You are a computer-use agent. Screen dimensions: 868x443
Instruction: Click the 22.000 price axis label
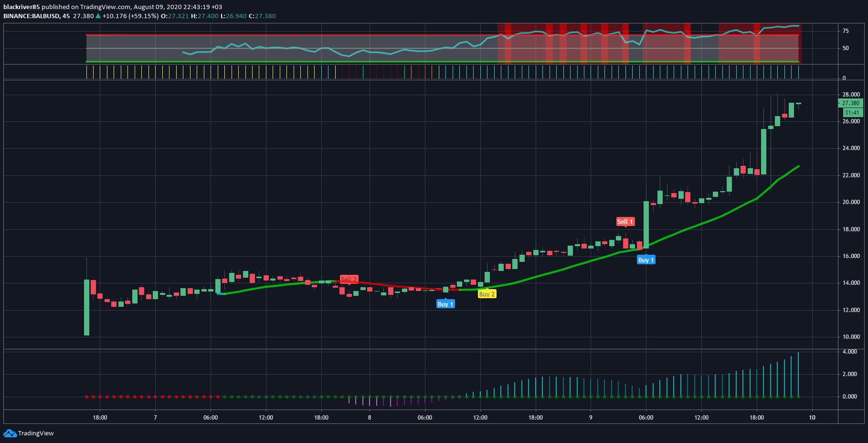click(851, 175)
